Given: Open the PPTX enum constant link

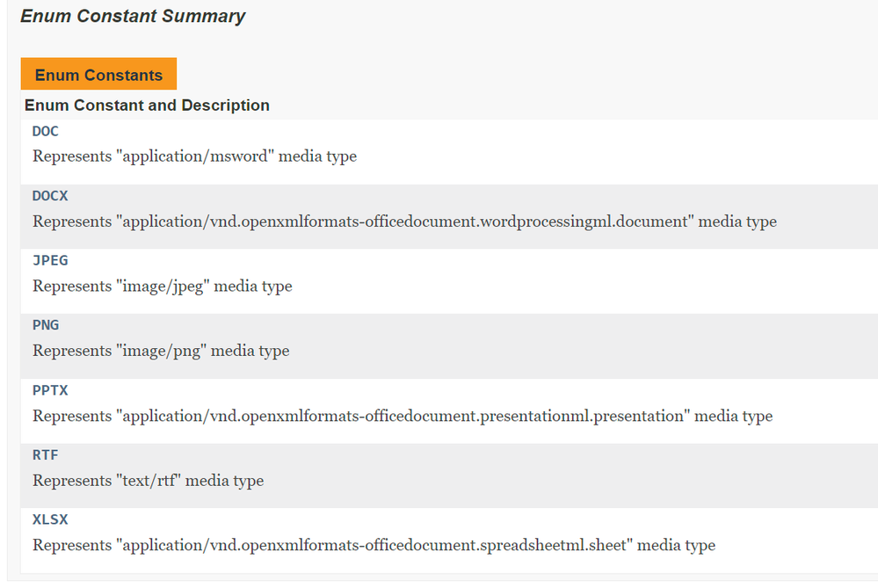Looking at the screenshot, I should coord(50,390).
